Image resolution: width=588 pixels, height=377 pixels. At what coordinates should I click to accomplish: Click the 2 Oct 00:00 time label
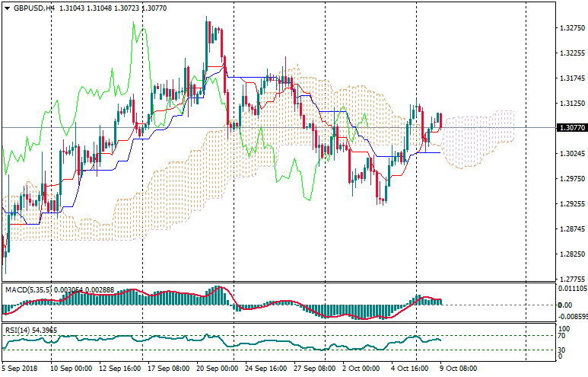361,369
